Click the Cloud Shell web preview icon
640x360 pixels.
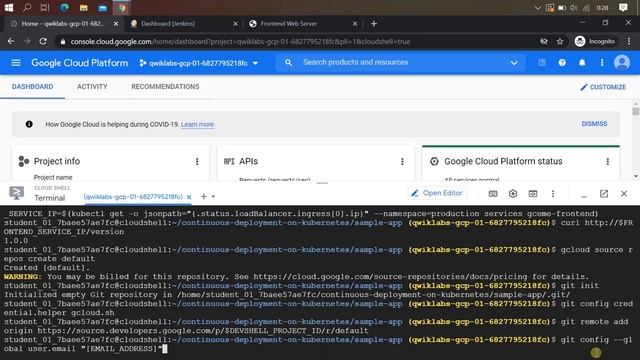[x=533, y=193]
